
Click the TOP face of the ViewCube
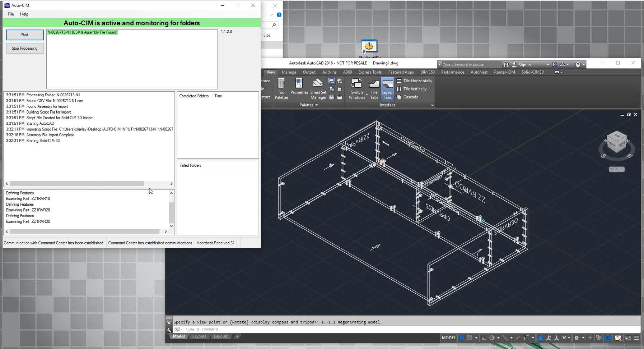pos(617,136)
